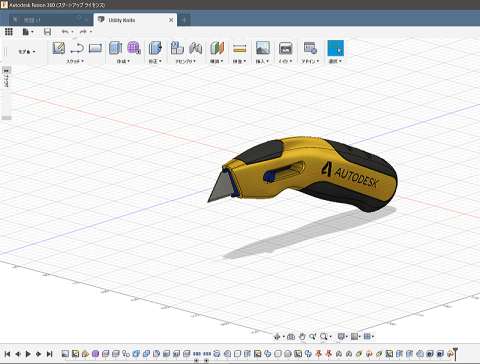Redo the last undone action
480x364 pixels.
(x=83, y=32)
